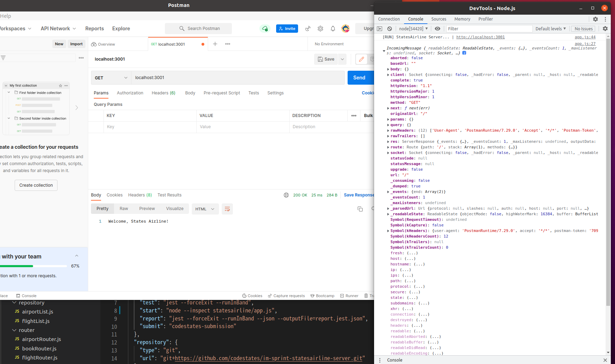Clear the DevTools console

tap(390, 29)
